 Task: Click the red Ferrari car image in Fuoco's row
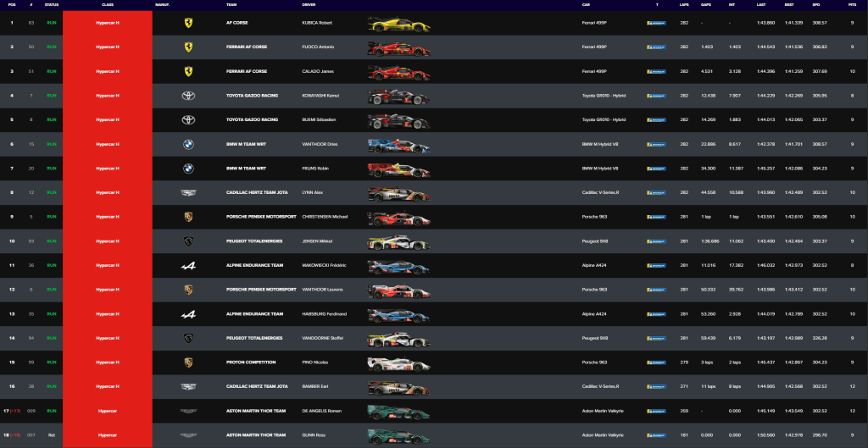[399, 48]
